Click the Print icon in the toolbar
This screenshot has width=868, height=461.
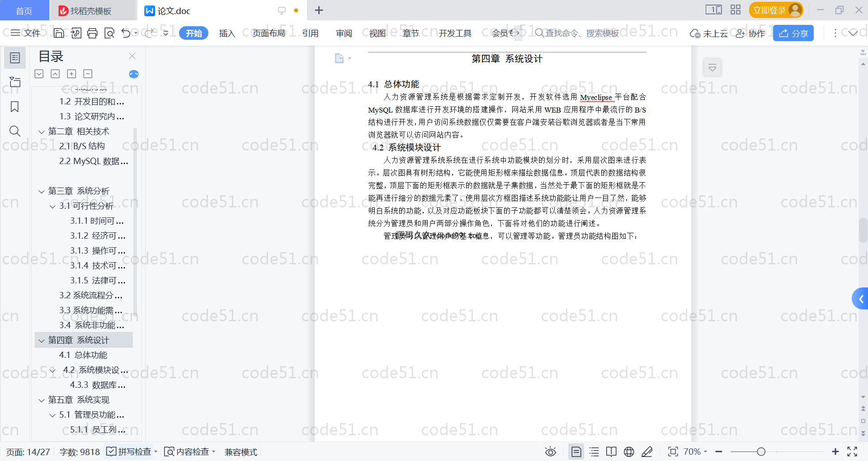click(92, 33)
